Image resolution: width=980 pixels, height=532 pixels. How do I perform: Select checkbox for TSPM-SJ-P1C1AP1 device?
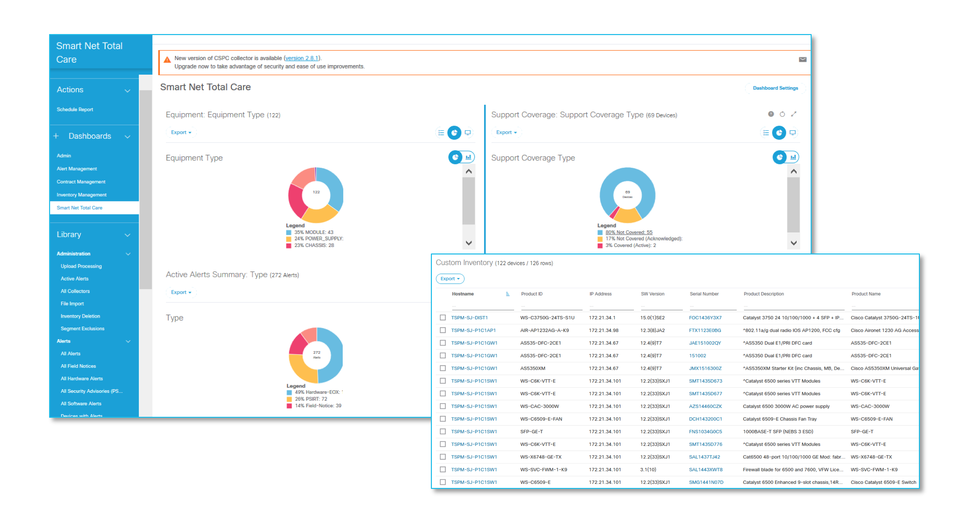(442, 330)
